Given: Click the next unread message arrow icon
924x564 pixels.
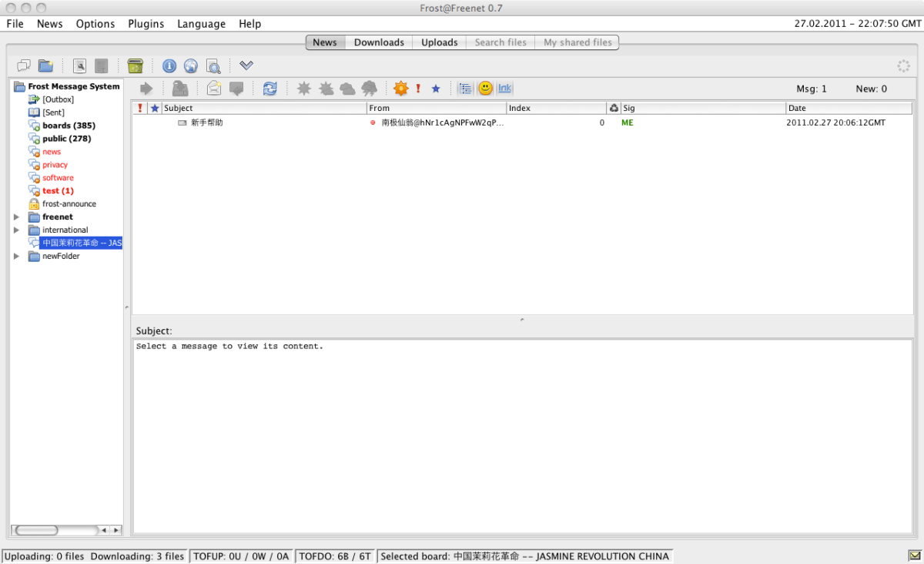Looking at the screenshot, I should click(x=146, y=89).
